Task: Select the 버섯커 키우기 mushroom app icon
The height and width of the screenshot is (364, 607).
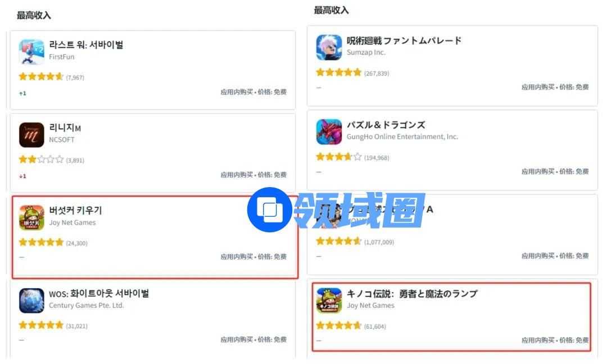Action: pos(31,217)
